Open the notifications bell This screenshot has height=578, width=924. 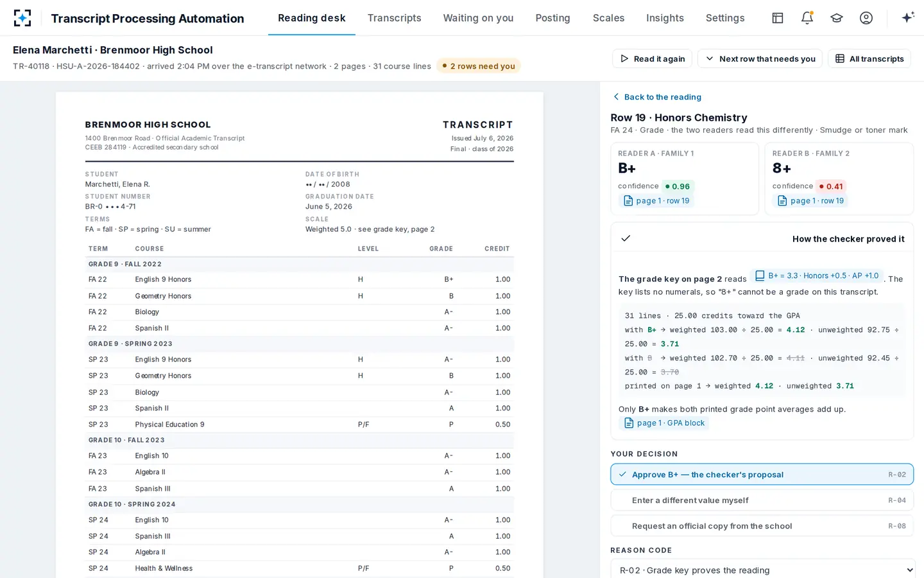tap(807, 18)
